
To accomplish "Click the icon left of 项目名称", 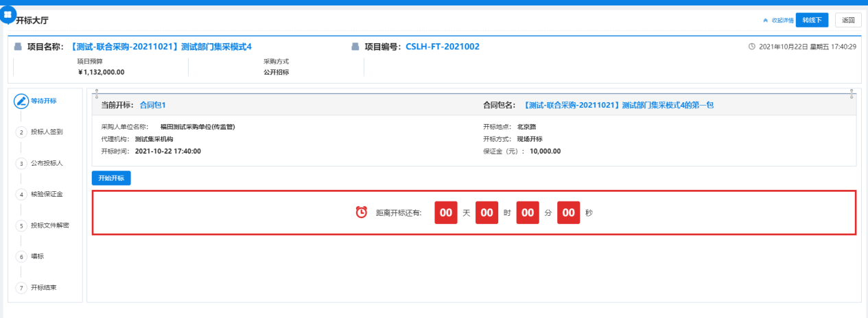I will pyautogui.click(x=19, y=47).
